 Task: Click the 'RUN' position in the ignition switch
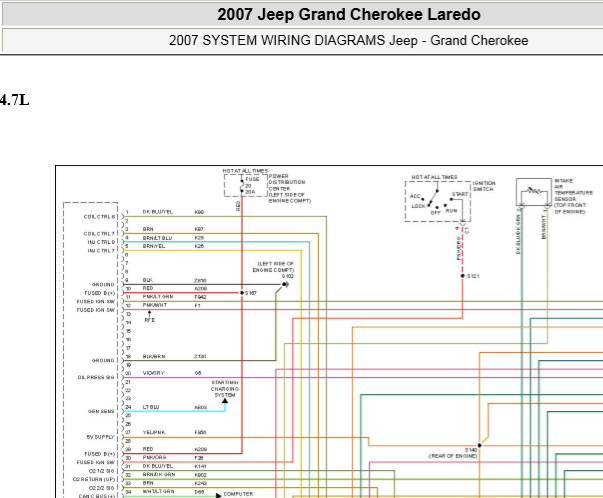pos(451,211)
